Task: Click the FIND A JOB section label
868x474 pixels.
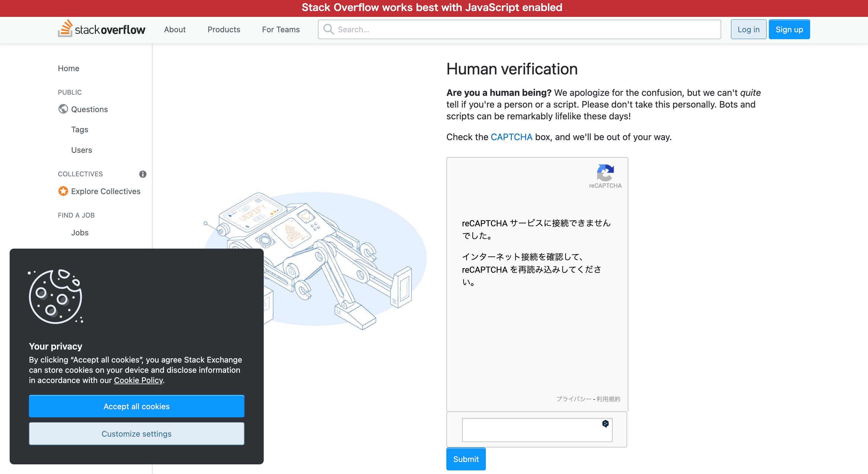Action: tap(76, 215)
